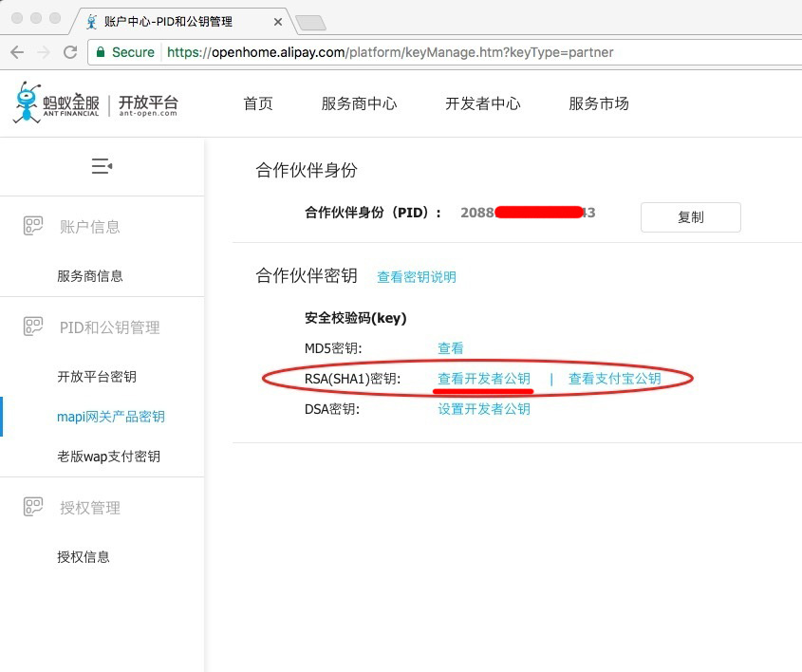This screenshot has width=802, height=672.
Task: Go back using the browser back arrow
Action: click(17, 52)
